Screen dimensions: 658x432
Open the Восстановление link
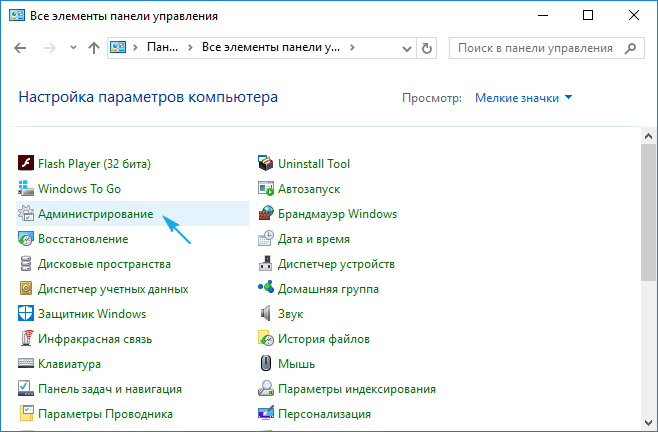point(83,239)
